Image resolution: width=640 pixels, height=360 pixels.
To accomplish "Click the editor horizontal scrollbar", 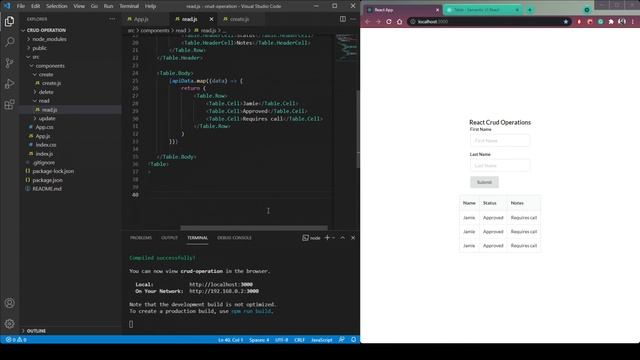I will [254, 228].
